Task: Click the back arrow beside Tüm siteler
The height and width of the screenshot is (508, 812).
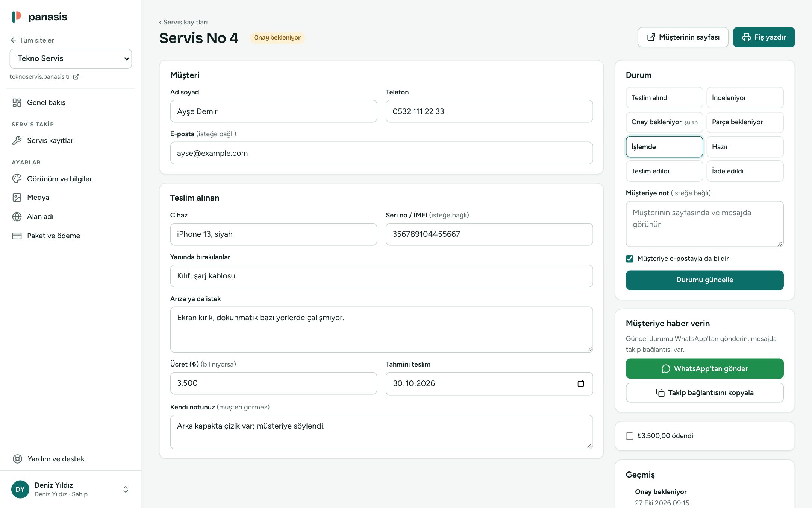Action: point(14,40)
